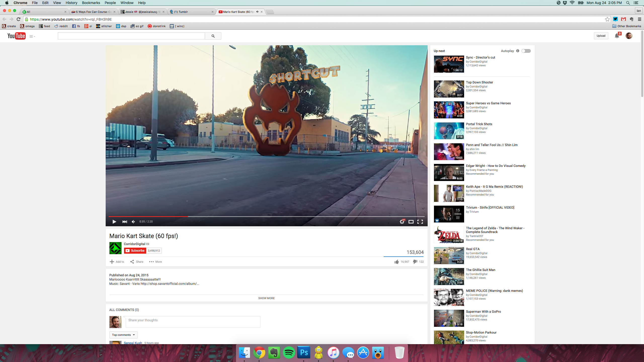Viewport: 644px width, 362px height.
Task: Open Wi-Fi status menu
Action: (572, 3)
